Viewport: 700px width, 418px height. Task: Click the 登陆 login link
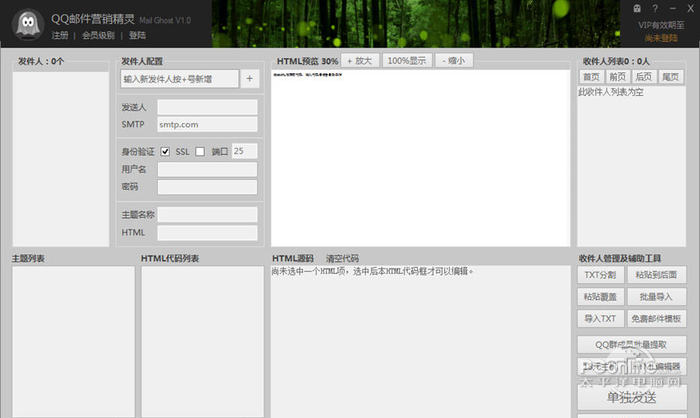pyautogui.click(x=138, y=35)
